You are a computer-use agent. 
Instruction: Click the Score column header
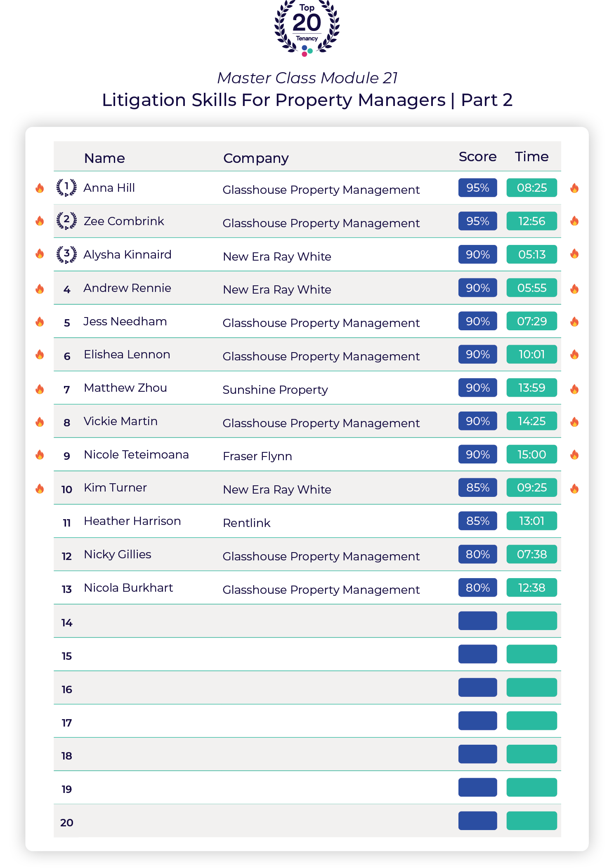point(477,157)
